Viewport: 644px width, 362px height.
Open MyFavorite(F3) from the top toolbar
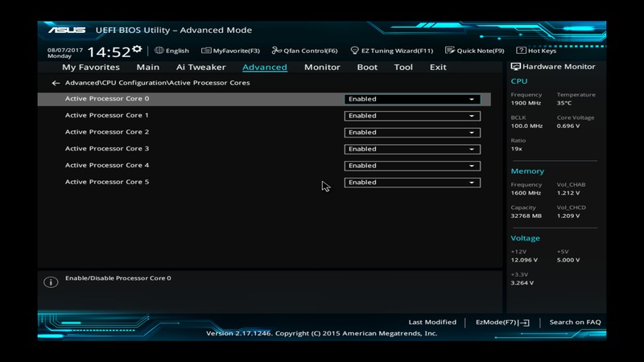tap(206, 51)
